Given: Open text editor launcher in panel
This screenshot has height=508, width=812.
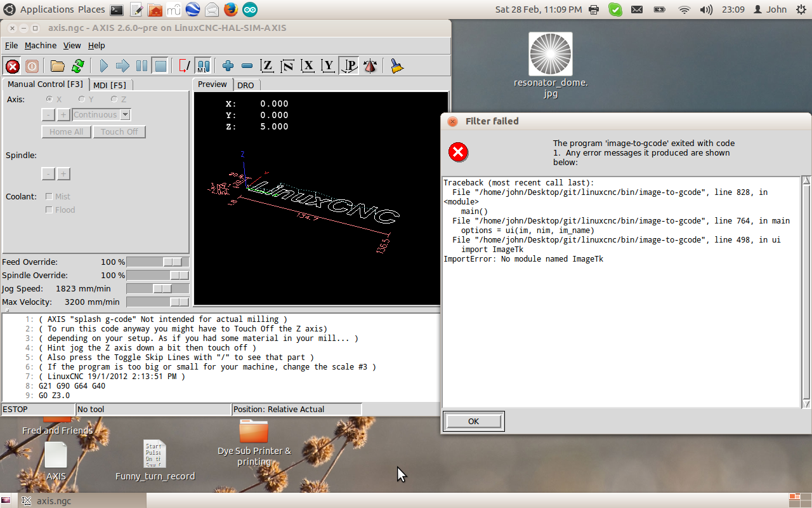Looking at the screenshot, I should [x=136, y=10].
